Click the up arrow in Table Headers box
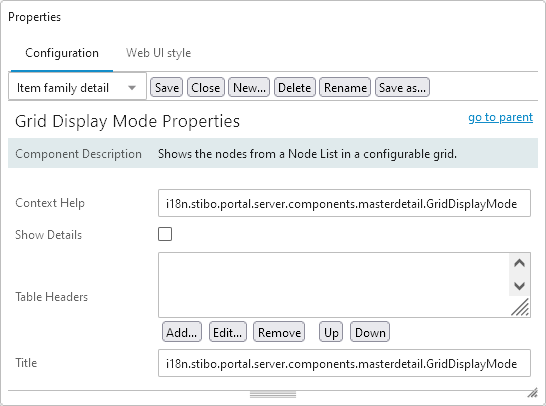Viewport: 546px width, 406px height. 519,263
